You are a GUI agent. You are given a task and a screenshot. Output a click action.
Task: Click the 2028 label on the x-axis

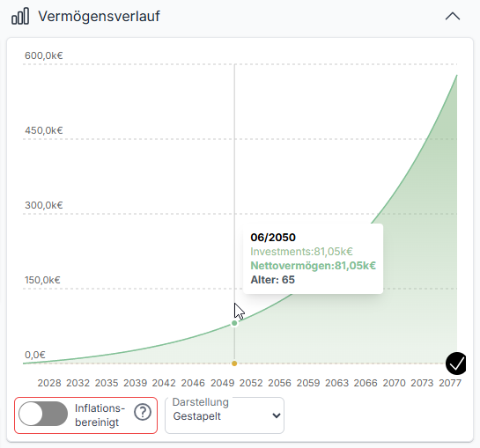pos(49,383)
